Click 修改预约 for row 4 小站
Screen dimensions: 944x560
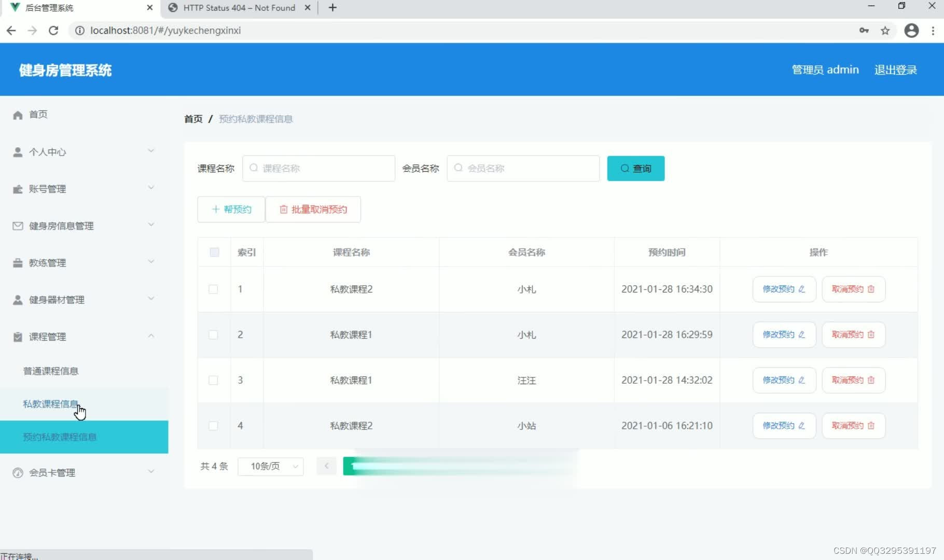coord(784,426)
